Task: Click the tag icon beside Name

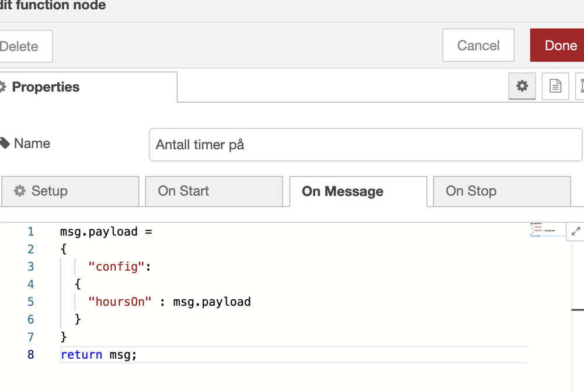Action: (x=5, y=143)
